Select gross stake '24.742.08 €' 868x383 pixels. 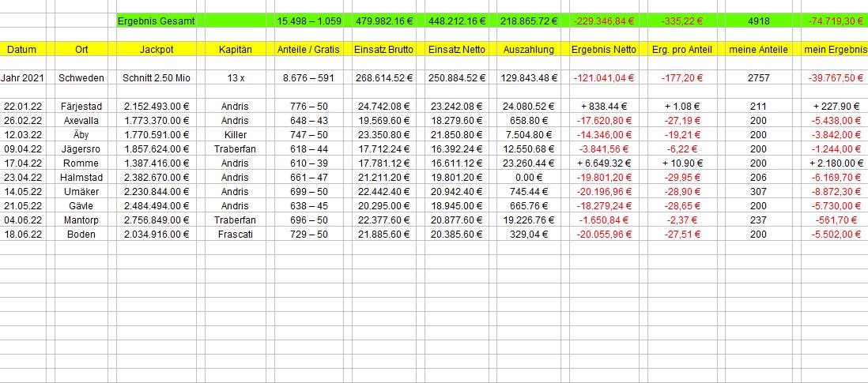pyautogui.click(x=383, y=106)
